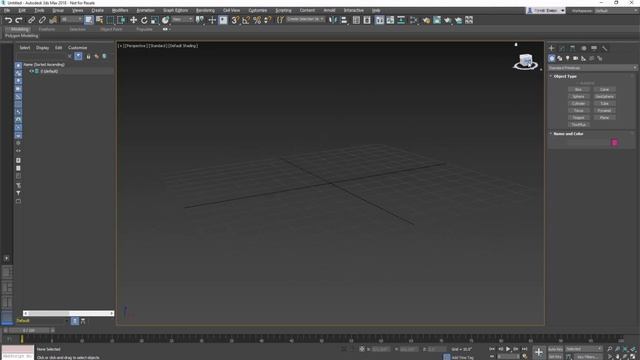Viewport: 640px width, 360px height.
Task: Toggle the Layer Explorer button
Action: click(x=367, y=20)
